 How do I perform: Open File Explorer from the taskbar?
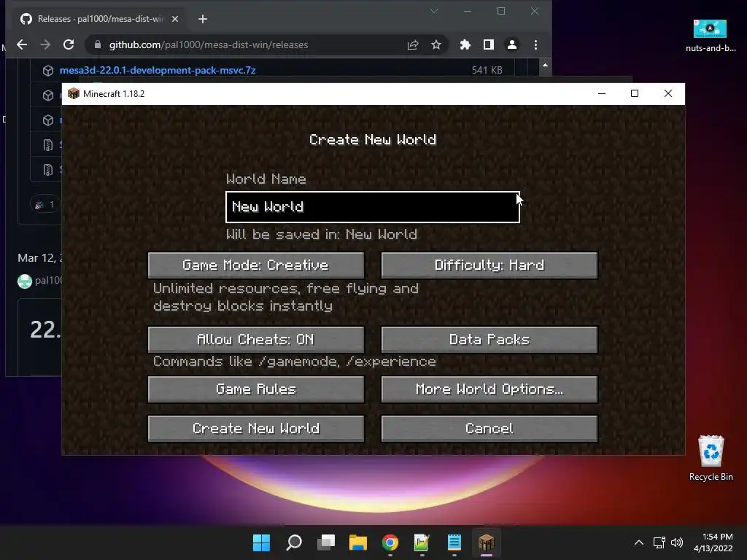click(x=357, y=542)
